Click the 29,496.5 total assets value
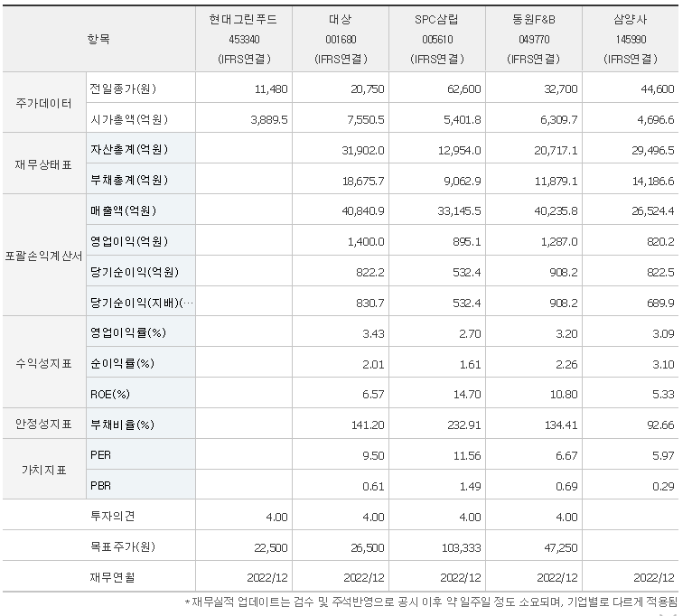This screenshot has height=616, width=692. (653, 151)
